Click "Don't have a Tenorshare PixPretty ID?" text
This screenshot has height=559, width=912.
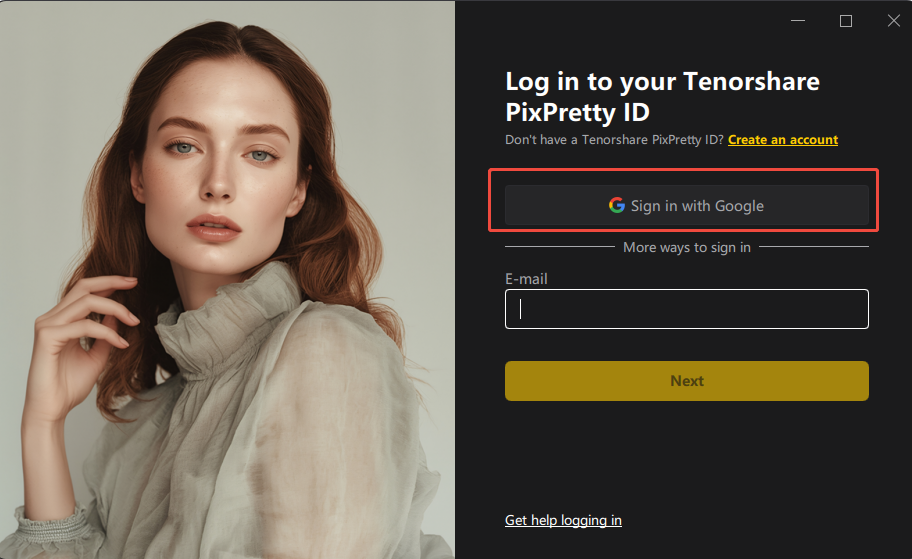614,140
